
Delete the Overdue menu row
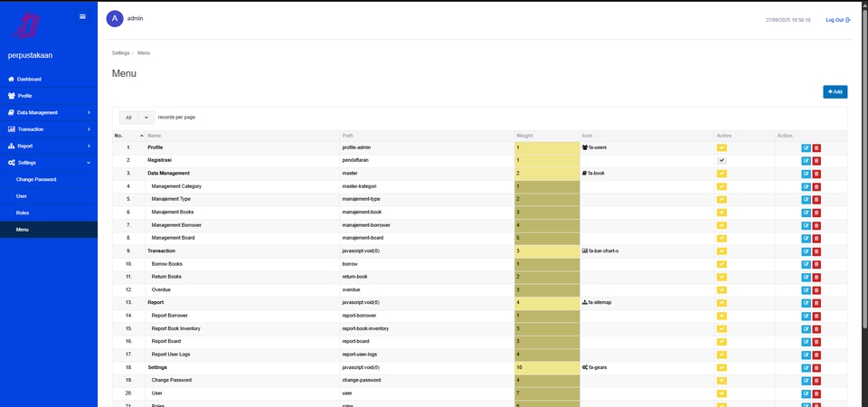(816, 290)
